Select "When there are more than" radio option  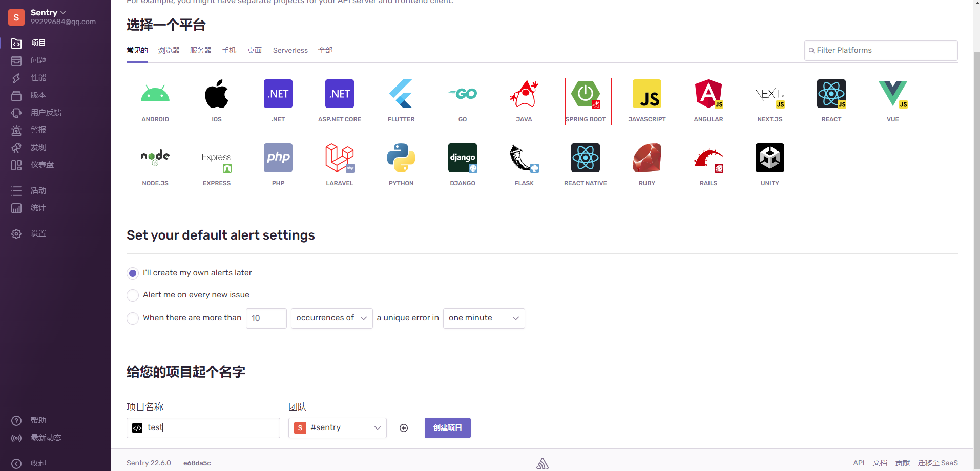[133, 318]
